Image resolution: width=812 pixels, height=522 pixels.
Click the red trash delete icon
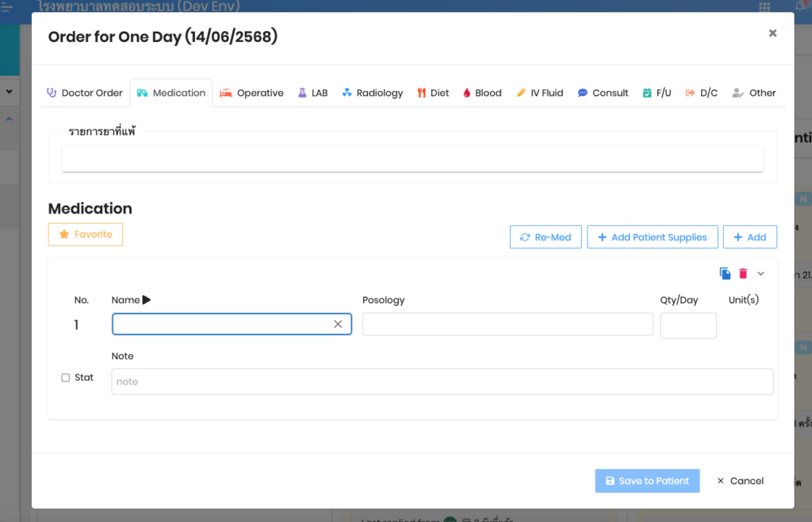point(743,274)
